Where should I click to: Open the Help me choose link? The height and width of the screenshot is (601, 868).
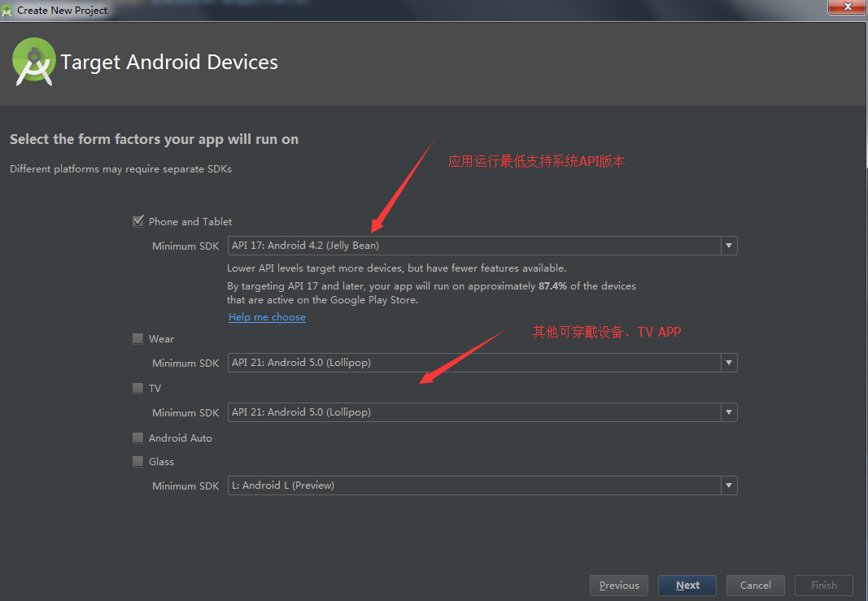267,317
